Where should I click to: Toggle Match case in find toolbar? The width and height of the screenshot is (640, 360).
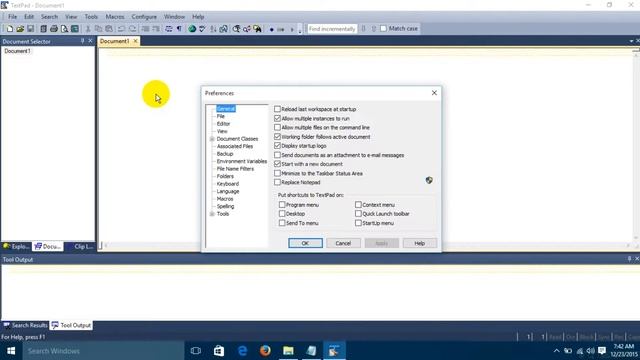pos(383,29)
